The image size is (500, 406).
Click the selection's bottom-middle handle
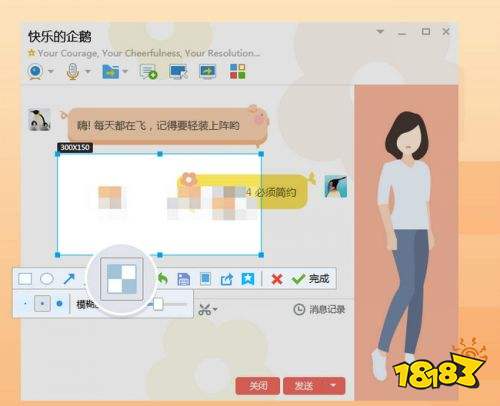(x=160, y=255)
